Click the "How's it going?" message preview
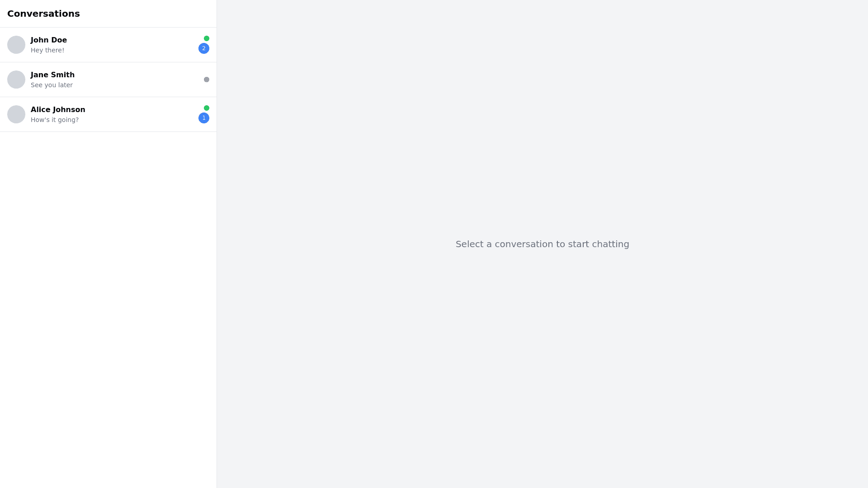The width and height of the screenshot is (868, 488). (x=55, y=120)
